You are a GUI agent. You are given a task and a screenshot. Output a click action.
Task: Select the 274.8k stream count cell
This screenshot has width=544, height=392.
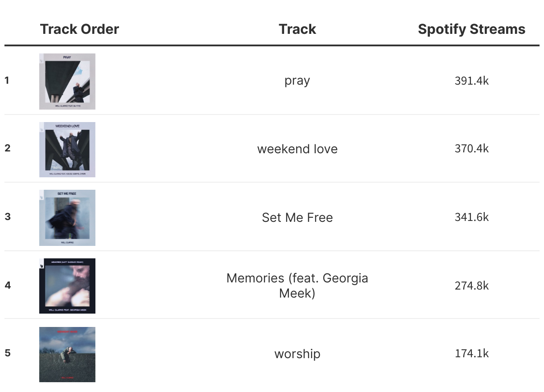(472, 286)
